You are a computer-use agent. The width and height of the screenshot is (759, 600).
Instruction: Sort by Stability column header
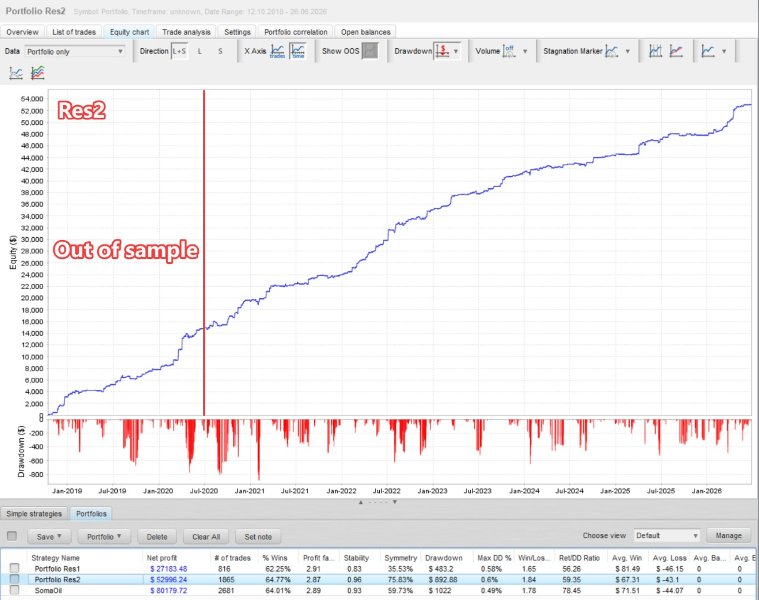[x=356, y=558]
